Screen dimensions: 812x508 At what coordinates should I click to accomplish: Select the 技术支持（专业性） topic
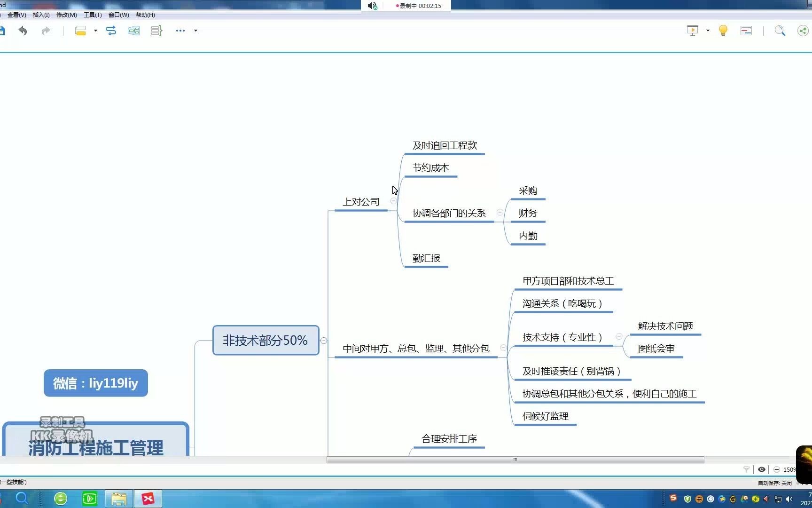563,337
